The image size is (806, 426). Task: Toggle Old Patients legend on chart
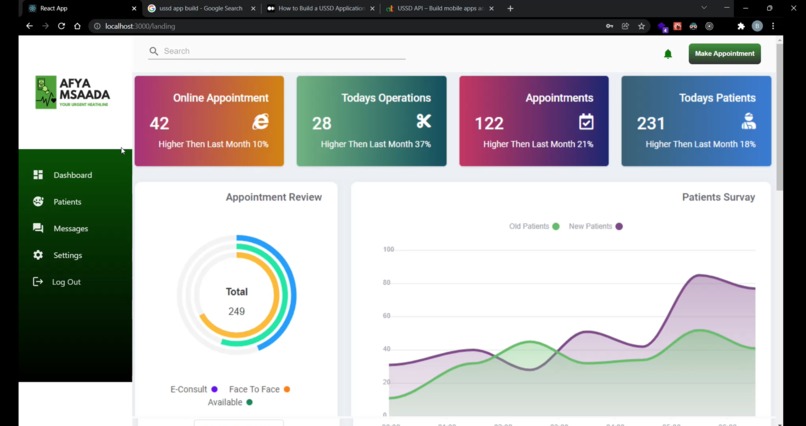(x=534, y=226)
